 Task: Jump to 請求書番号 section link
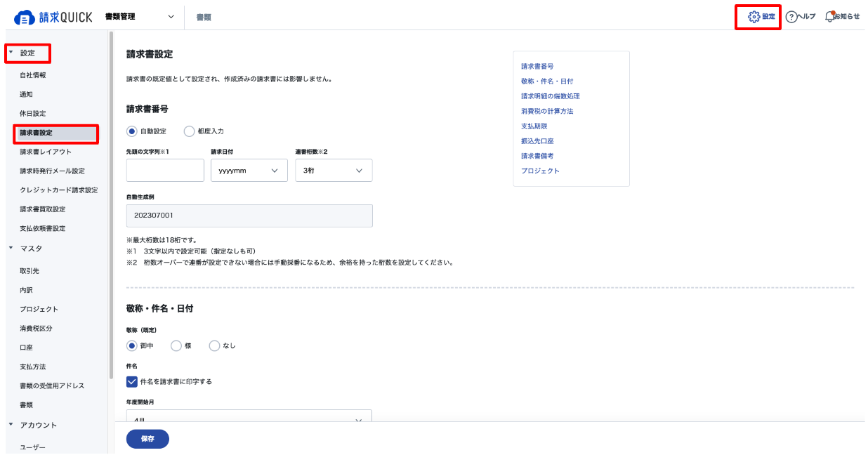click(x=537, y=66)
